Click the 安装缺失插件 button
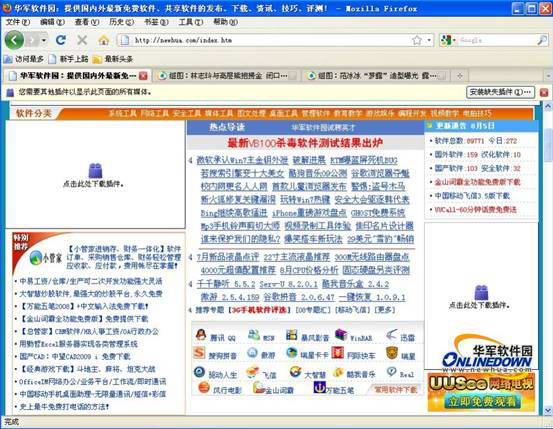Viewport: 553px width, 429px height. [500, 92]
